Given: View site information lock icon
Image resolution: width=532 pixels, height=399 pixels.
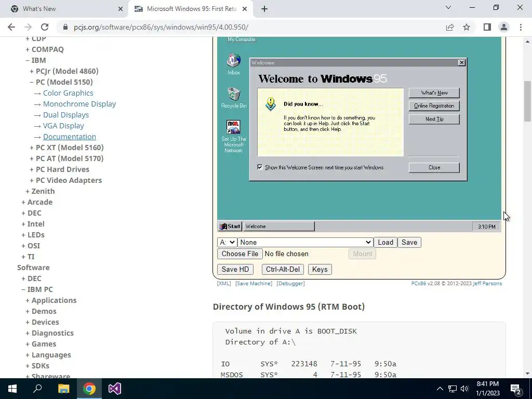Looking at the screenshot, I should pyautogui.click(x=65, y=27).
